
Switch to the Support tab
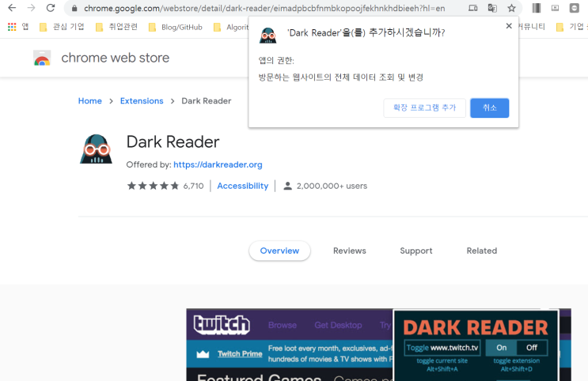(x=416, y=251)
